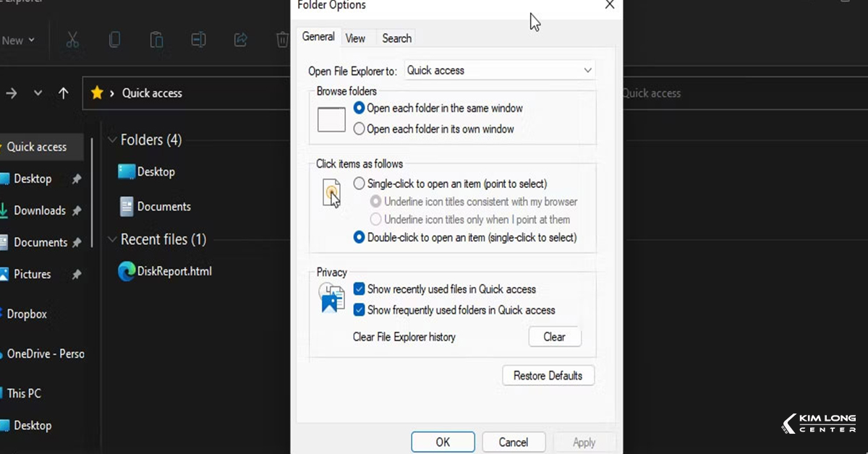This screenshot has width=868, height=454.
Task: Click the Paste clipboard icon
Action: click(156, 40)
